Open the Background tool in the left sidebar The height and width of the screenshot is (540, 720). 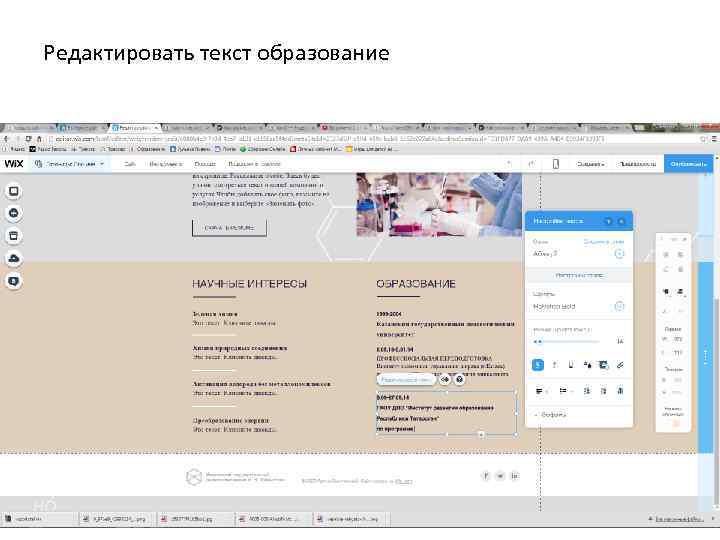point(14,191)
